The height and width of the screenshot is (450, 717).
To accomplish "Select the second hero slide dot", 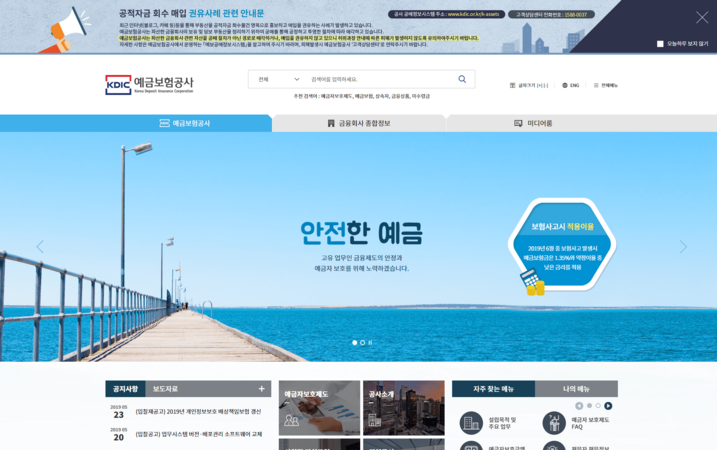I will tap(363, 343).
